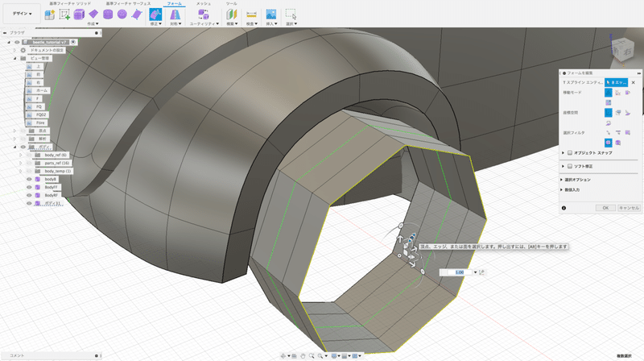Select the T-spline Box primitive tool
644x361 pixels.
(79, 15)
